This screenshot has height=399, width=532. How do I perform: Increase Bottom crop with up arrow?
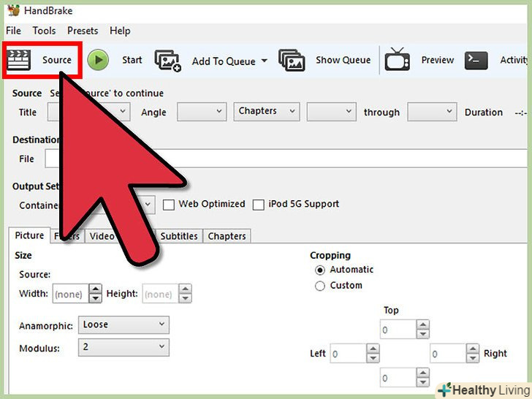click(x=422, y=373)
